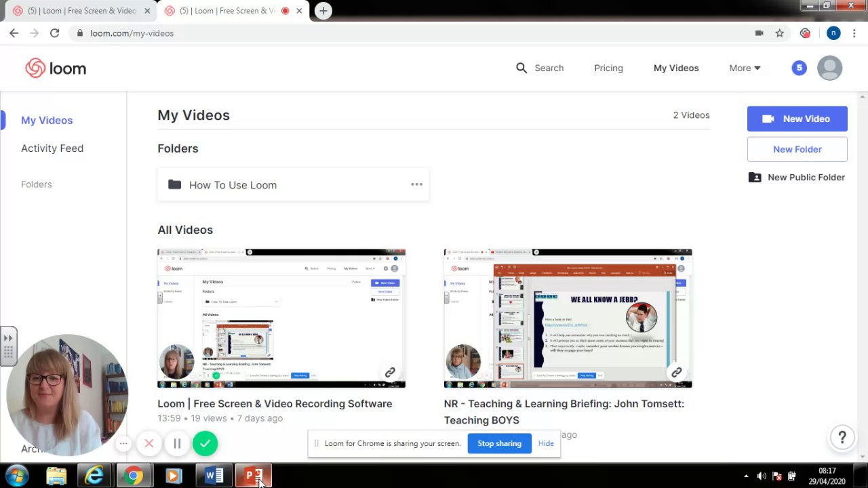This screenshot has height=488, width=868.
Task: Play the first Loom video thumbnail
Action: tap(281, 318)
